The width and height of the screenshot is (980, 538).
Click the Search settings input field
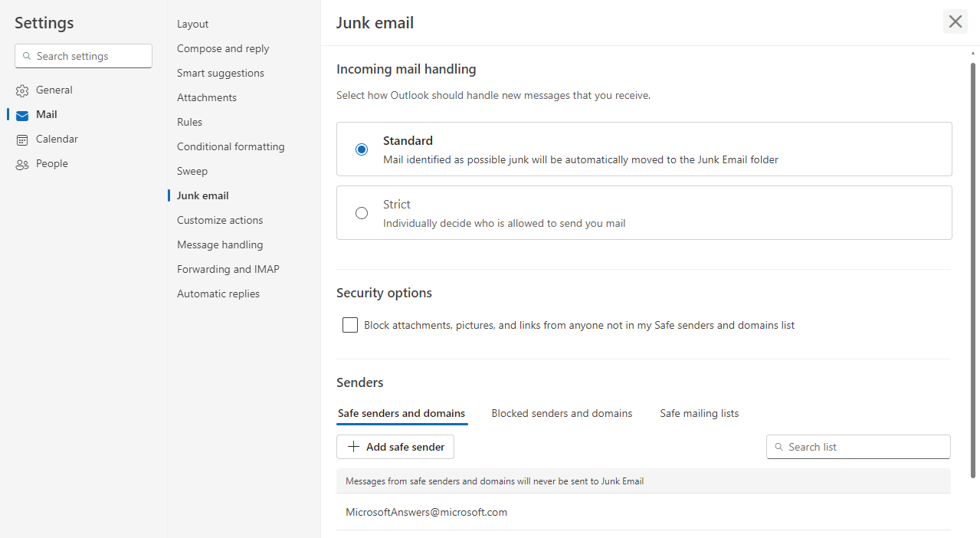pos(84,56)
